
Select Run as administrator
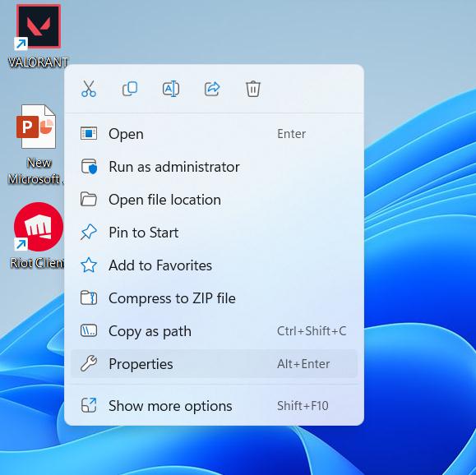[x=214, y=167]
